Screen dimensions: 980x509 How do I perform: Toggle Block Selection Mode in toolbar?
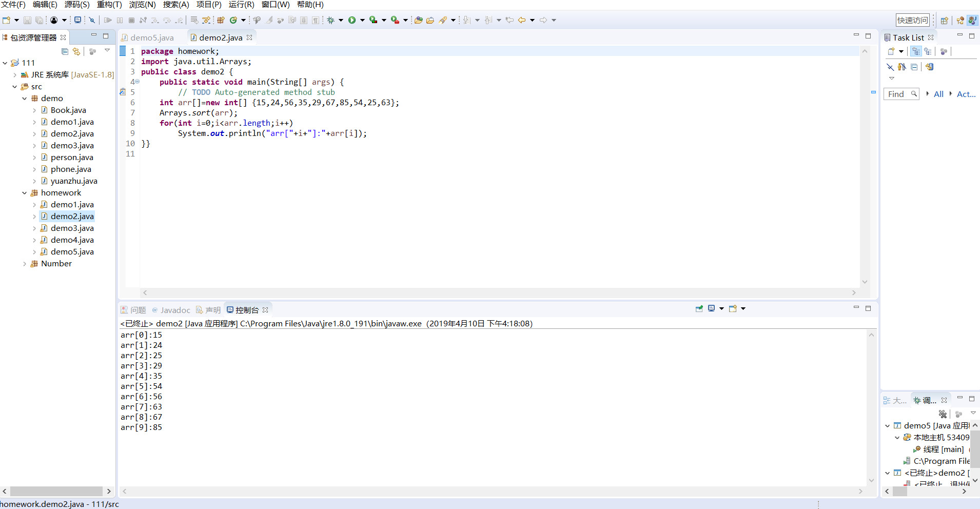point(304,20)
